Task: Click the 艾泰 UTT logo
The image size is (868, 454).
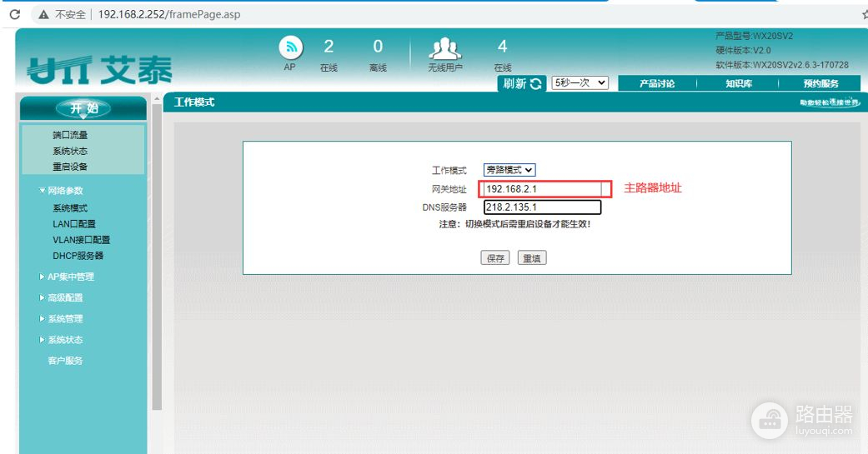Action: click(x=100, y=70)
